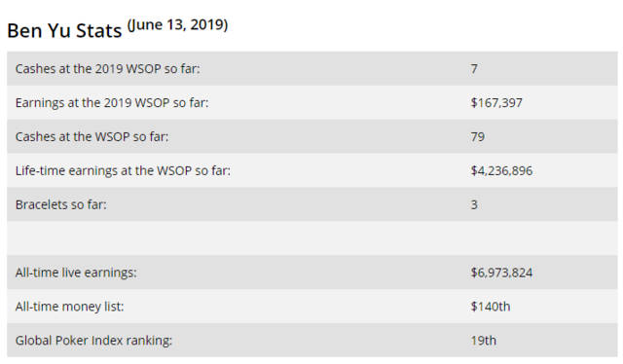Click the word Stats in heading
Screen dimensions: 623x364
99,30
